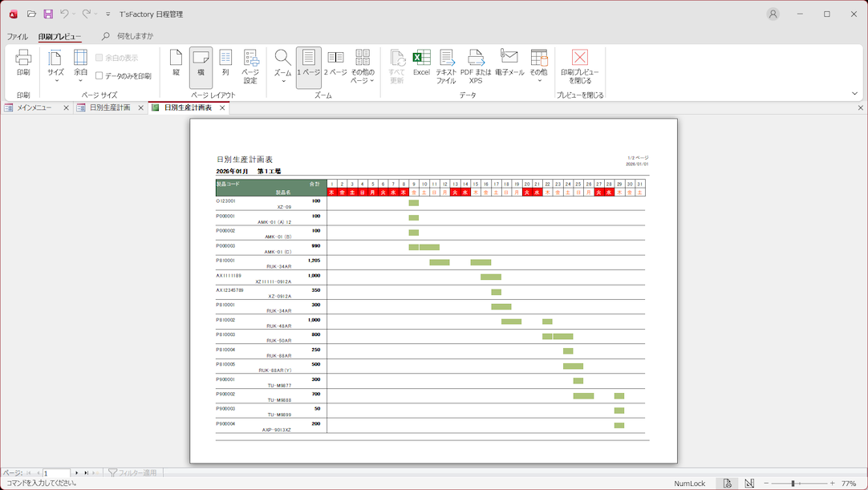Click the page number input field

tap(56, 473)
